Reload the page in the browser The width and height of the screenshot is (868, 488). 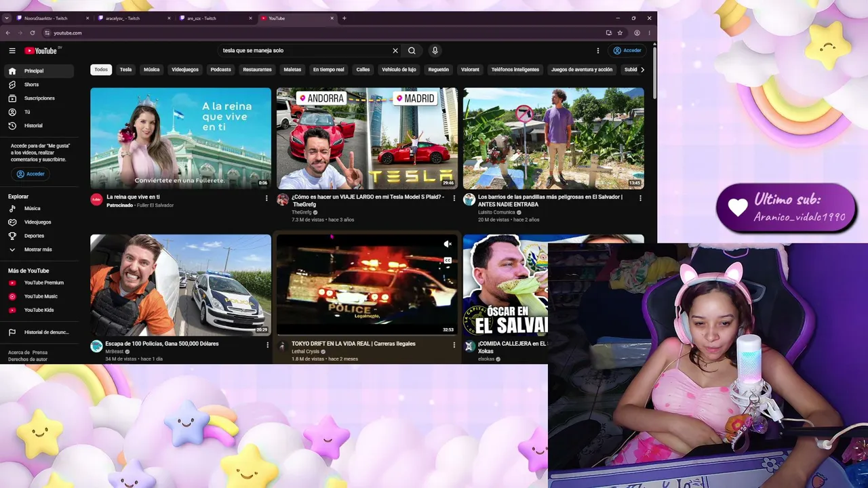[32, 33]
